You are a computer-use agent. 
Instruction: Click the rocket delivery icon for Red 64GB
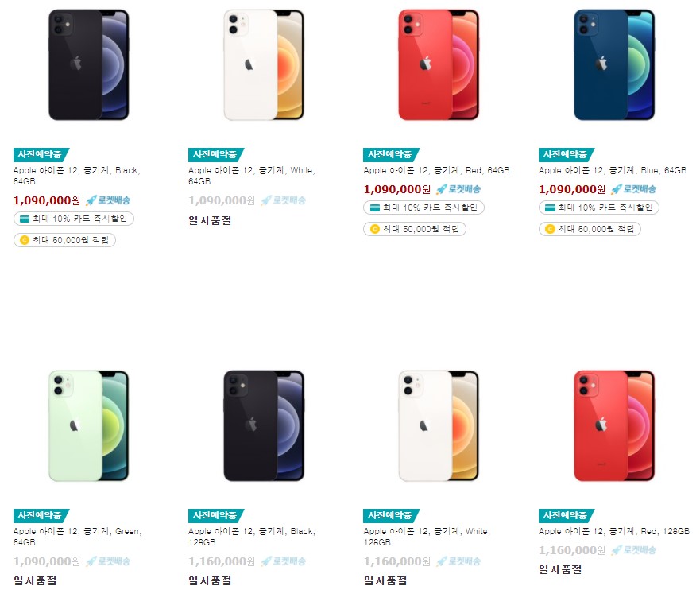click(442, 189)
